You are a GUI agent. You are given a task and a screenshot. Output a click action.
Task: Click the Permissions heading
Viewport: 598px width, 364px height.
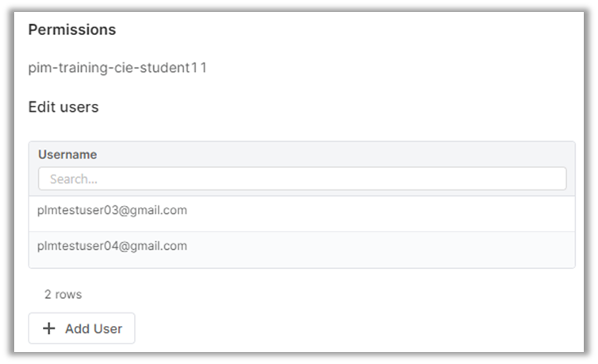[x=72, y=30]
